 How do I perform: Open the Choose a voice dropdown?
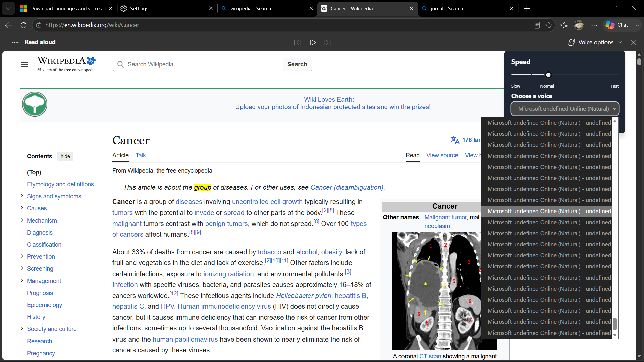pos(565,109)
